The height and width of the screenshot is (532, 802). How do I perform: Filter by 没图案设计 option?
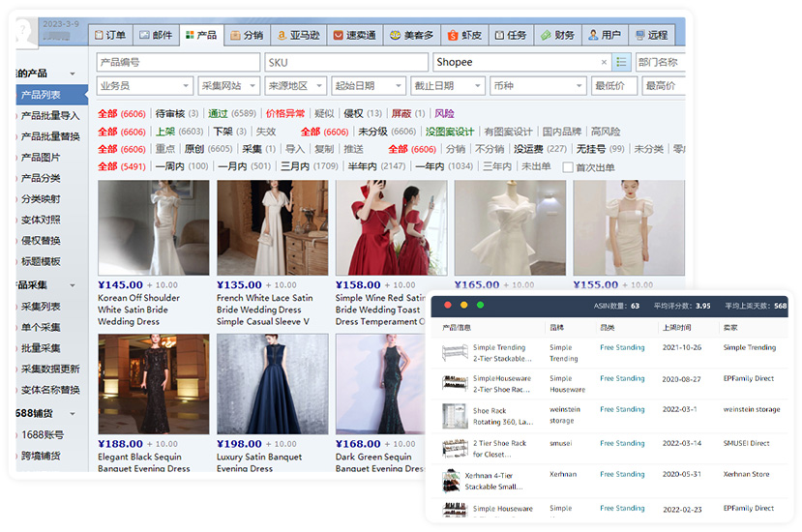(x=450, y=132)
